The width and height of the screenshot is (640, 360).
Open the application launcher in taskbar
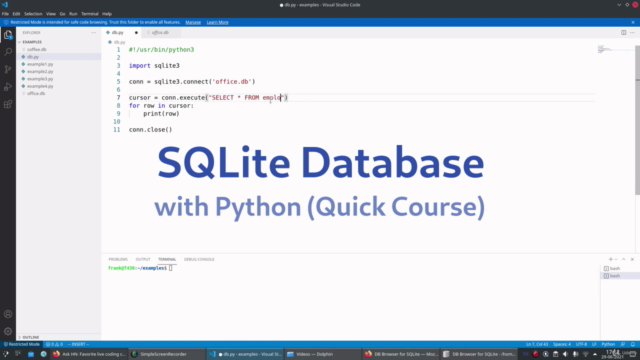point(6,354)
